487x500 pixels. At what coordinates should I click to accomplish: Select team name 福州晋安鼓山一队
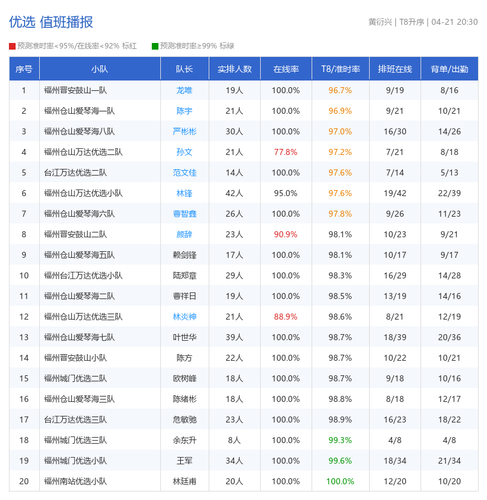point(75,90)
